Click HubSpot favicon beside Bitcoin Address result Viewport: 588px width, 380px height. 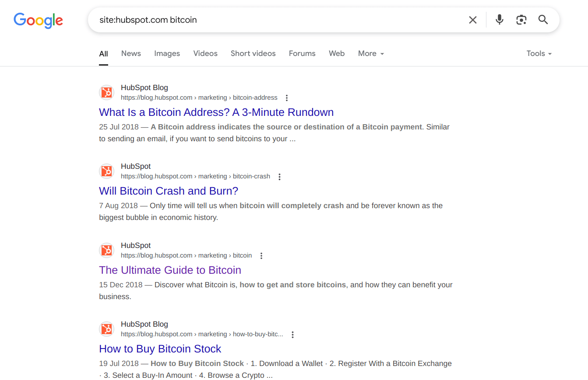[106, 93]
